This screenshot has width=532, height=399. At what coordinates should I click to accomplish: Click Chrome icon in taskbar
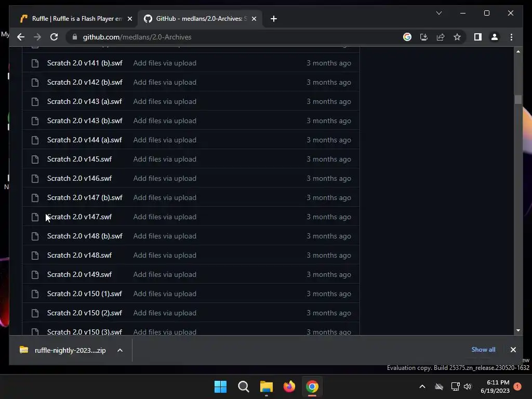[312, 387]
